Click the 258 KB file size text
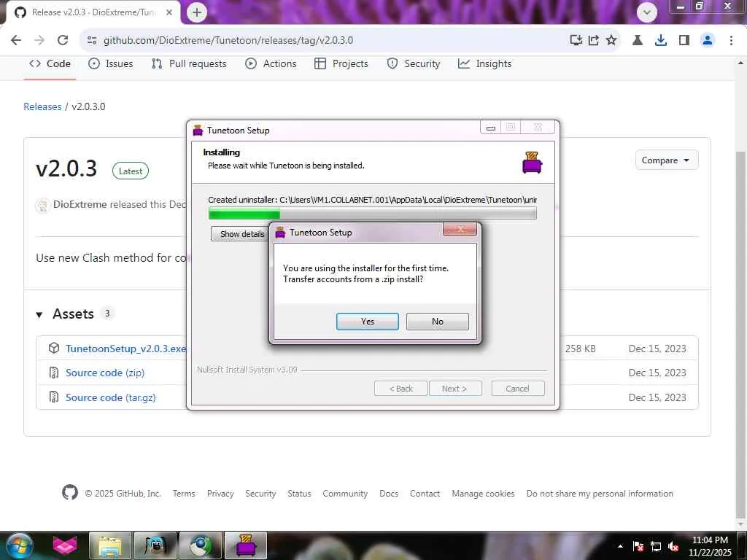 coord(580,349)
